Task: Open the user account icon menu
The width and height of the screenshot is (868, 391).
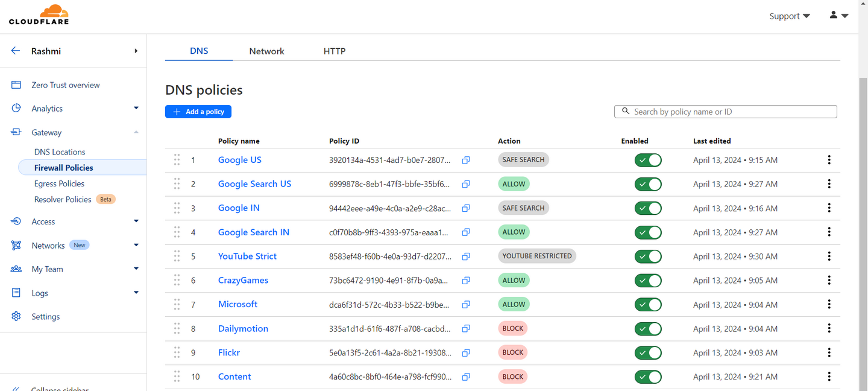Action: point(838,16)
